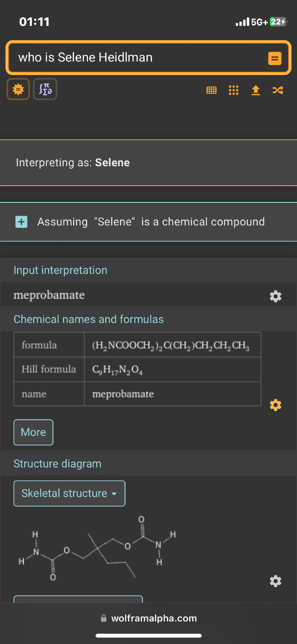Tap the meprobamate skeletal structure image

click(x=97, y=547)
